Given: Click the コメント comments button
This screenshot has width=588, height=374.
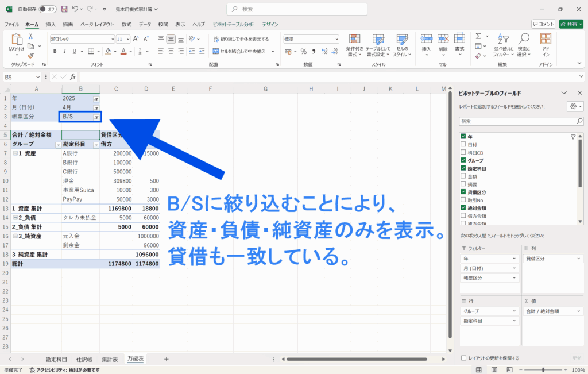Looking at the screenshot, I should point(543,24).
